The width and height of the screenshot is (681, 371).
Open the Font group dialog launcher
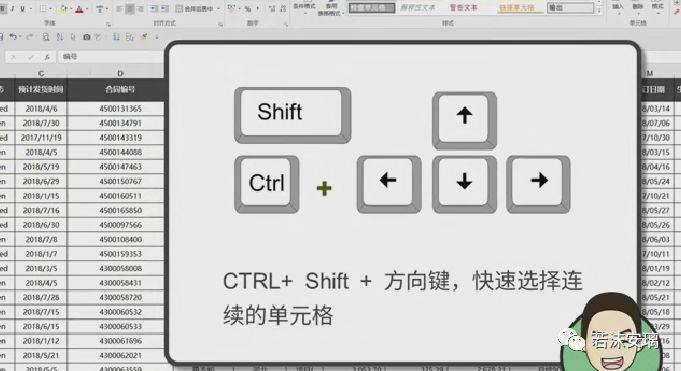[109, 25]
